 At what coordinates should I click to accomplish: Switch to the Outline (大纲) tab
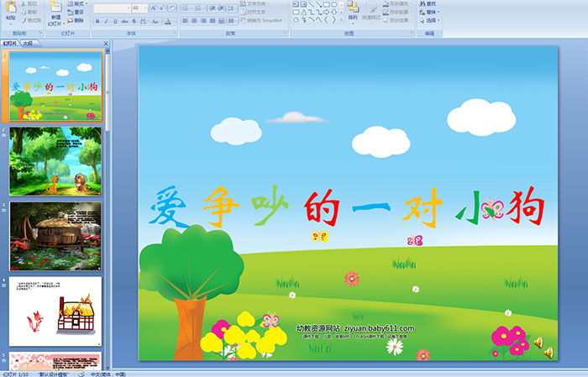[28, 44]
